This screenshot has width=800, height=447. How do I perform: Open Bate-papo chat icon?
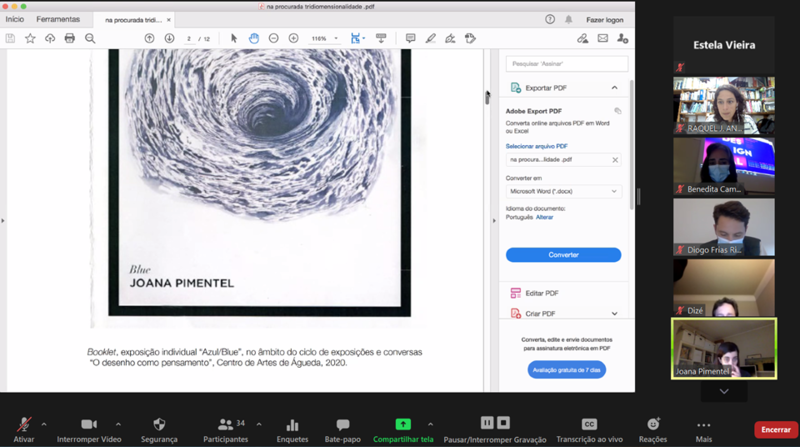[x=343, y=425]
